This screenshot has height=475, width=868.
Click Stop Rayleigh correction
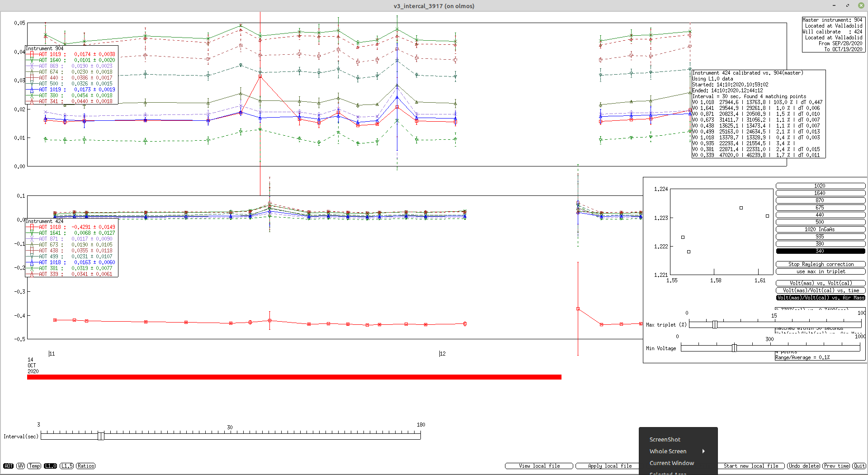click(821, 264)
